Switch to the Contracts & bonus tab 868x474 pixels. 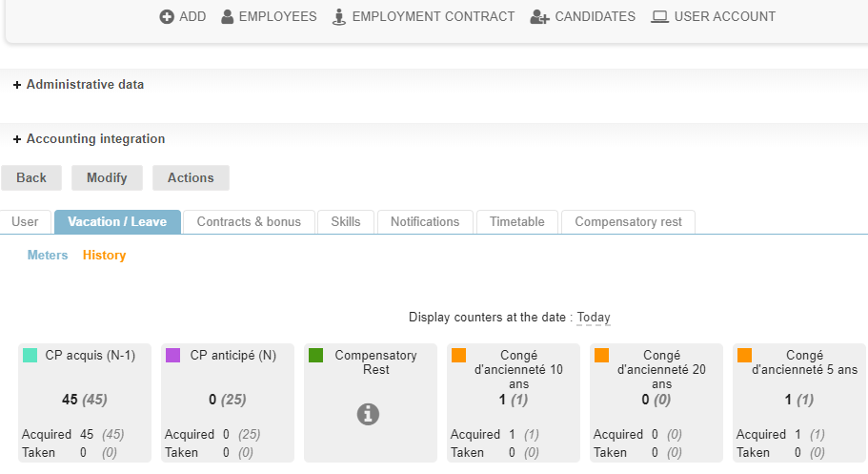coord(249,222)
